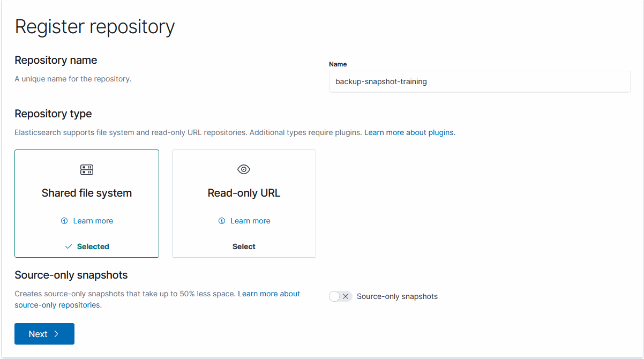Click Selected on the Shared file system card

point(93,246)
